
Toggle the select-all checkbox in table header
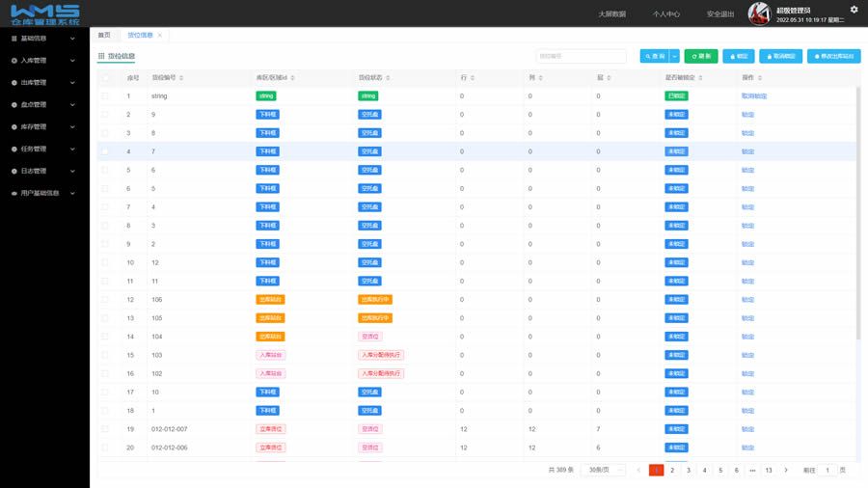tap(105, 78)
